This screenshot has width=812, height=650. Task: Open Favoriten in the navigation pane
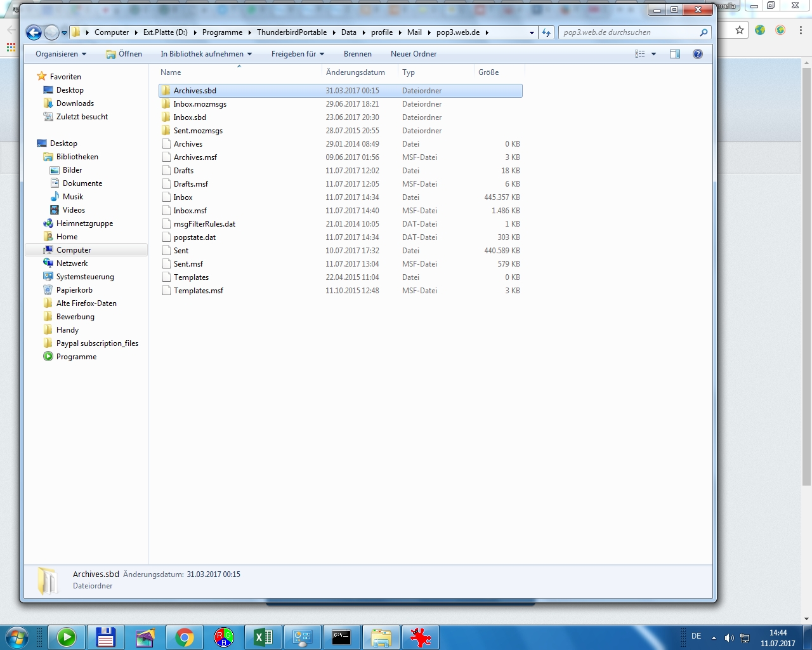click(x=65, y=77)
